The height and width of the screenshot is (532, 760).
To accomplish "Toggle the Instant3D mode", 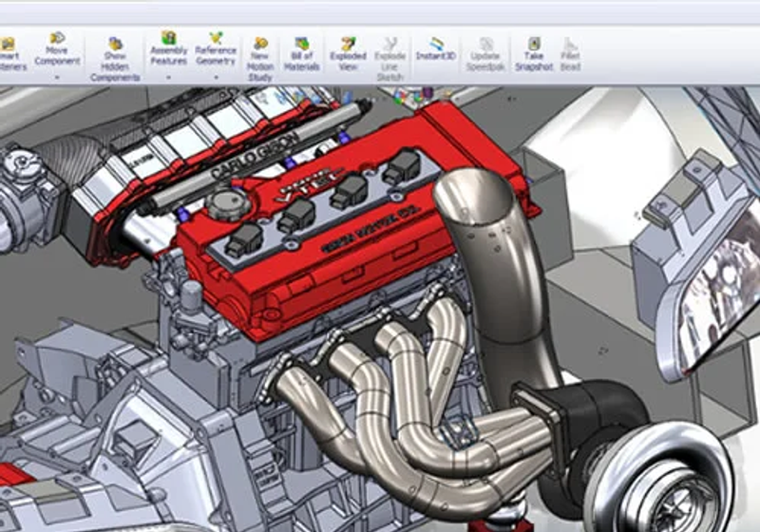I will click(x=436, y=48).
